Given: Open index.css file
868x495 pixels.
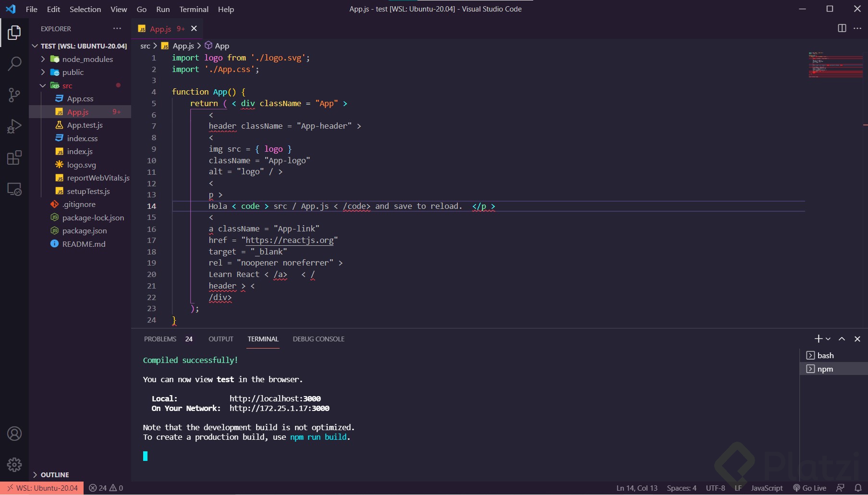Looking at the screenshot, I should click(x=80, y=138).
